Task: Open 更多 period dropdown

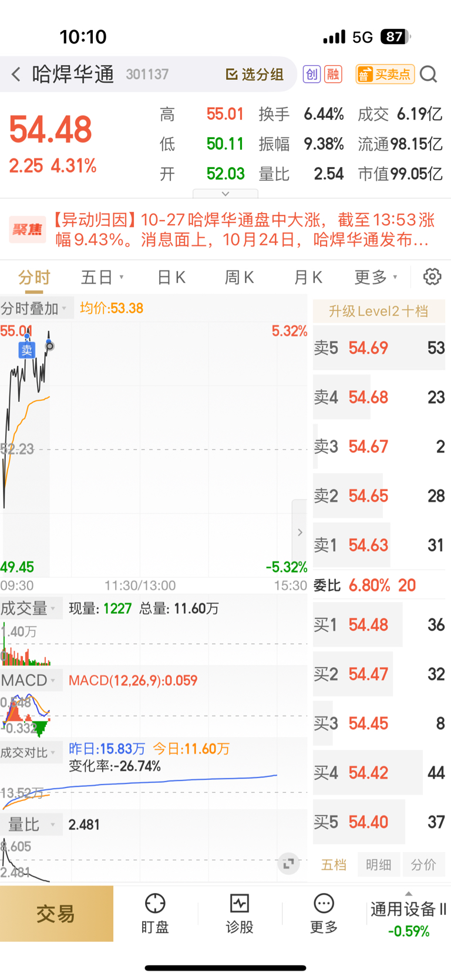Action: click(x=376, y=277)
